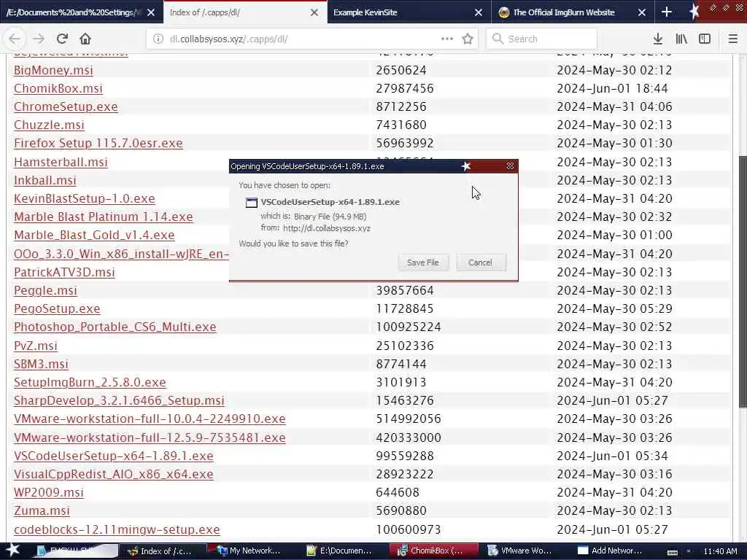Open the ChromeSetup.exe link
The width and height of the screenshot is (747, 560).
click(66, 106)
